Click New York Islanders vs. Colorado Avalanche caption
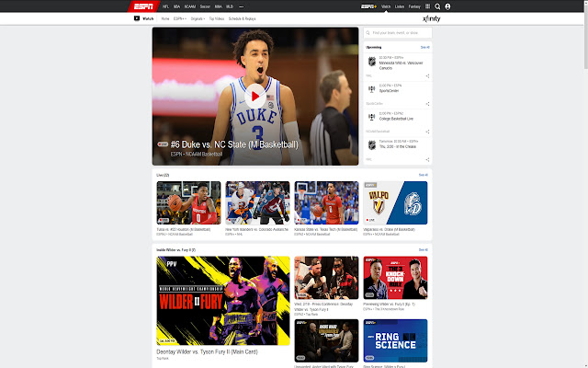This screenshot has width=588, height=368. coord(257,229)
